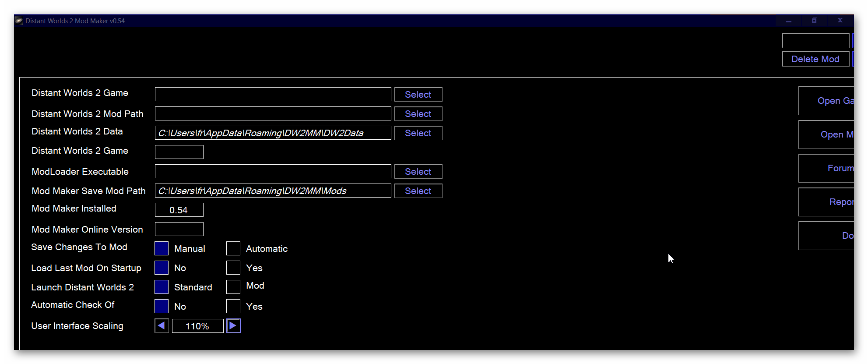The height and width of the screenshot is (364, 868).
Task: Click the User Interface Scaling label
Action: click(77, 326)
